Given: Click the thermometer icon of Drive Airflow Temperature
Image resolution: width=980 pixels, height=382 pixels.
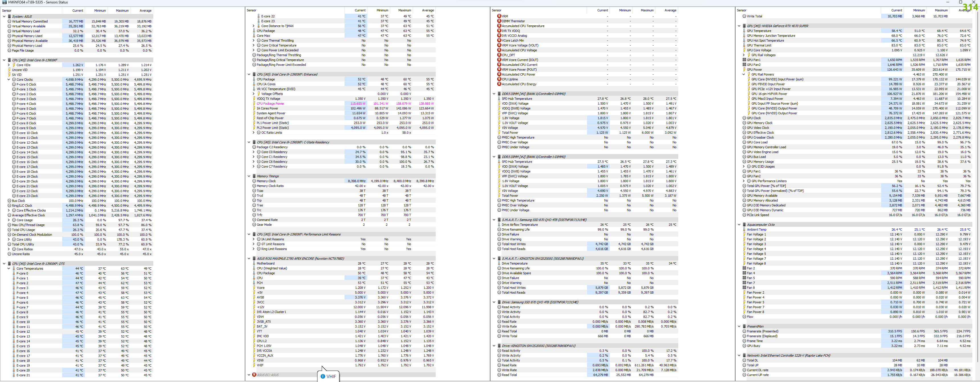Looking at the screenshot, I should click(x=499, y=225).
